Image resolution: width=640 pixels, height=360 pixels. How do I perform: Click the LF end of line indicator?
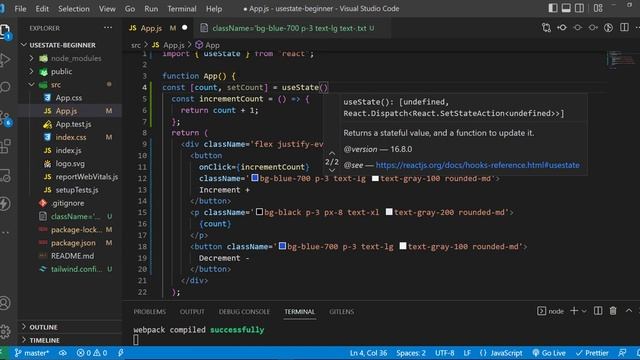pyautogui.click(x=467, y=353)
